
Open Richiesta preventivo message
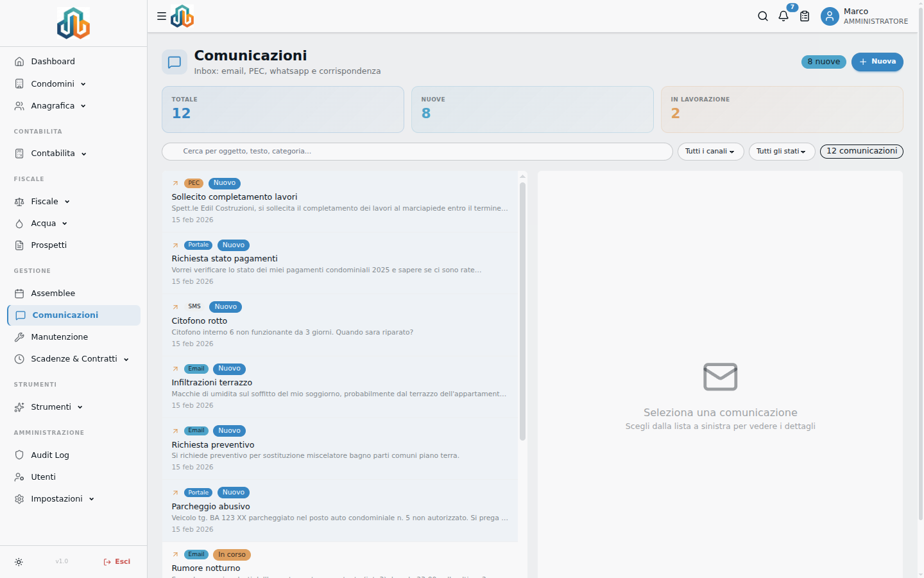(340, 449)
